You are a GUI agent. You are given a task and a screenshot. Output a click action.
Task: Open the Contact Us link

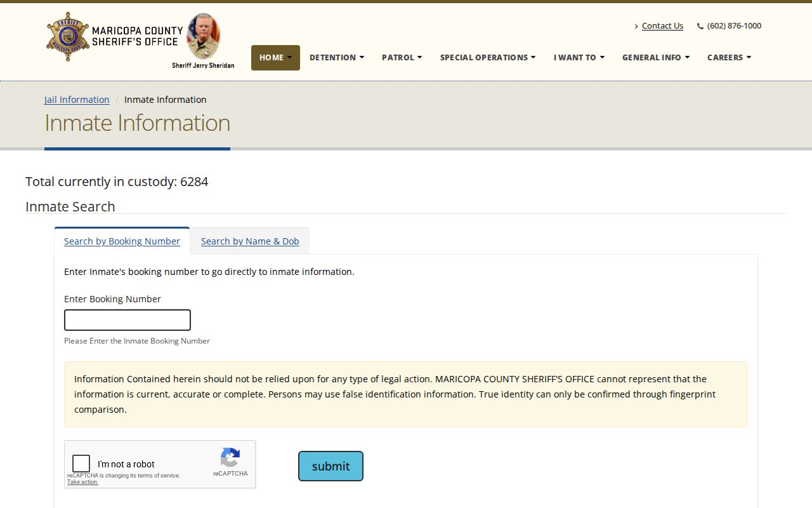[662, 25]
